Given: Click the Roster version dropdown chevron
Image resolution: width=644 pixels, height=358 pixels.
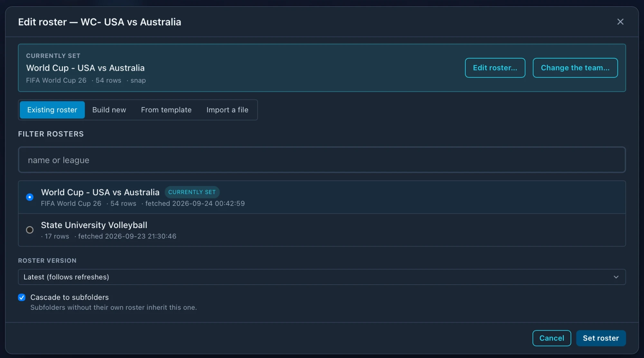Looking at the screenshot, I should pyautogui.click(x=616, y=277).
